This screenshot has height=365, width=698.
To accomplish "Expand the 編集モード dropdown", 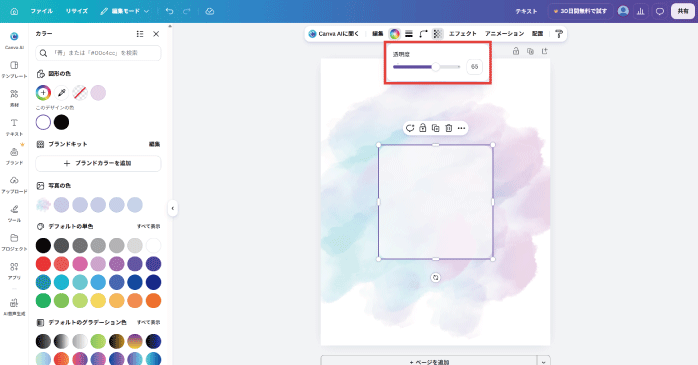I will coord(125,11).
